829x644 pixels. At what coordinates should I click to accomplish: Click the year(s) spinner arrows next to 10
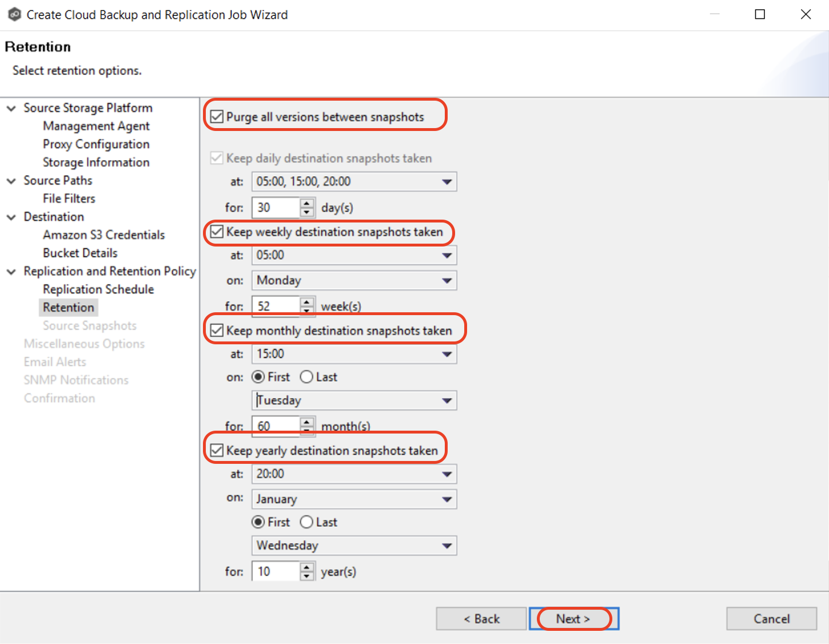click(307, 571)
